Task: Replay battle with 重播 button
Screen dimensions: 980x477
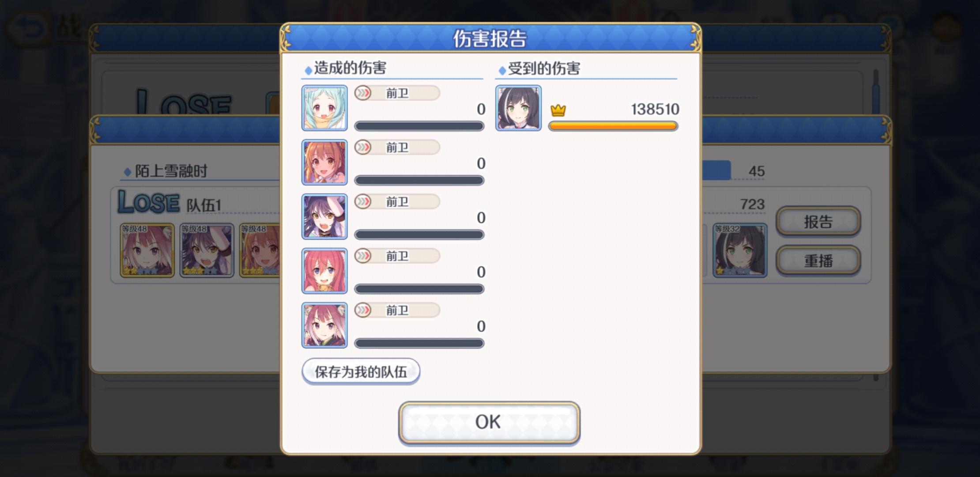Action: (818, 261)
